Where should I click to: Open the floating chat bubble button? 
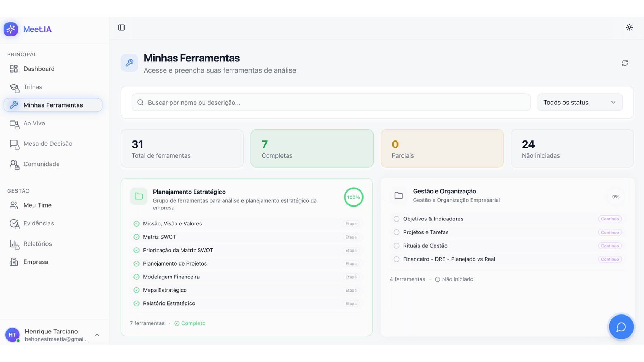[x=621, y=327]
